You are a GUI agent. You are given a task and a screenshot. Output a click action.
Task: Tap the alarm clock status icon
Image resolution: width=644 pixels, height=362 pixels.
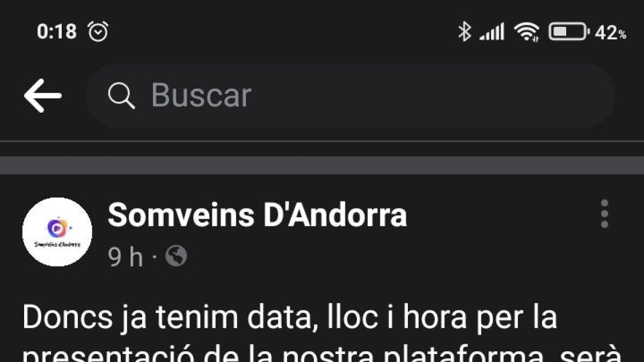(98, 31)
